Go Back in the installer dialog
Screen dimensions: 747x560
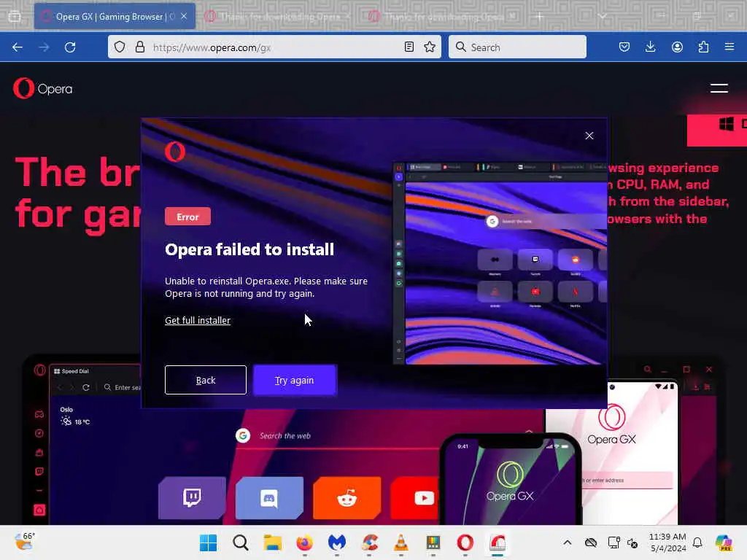point(205,380)
